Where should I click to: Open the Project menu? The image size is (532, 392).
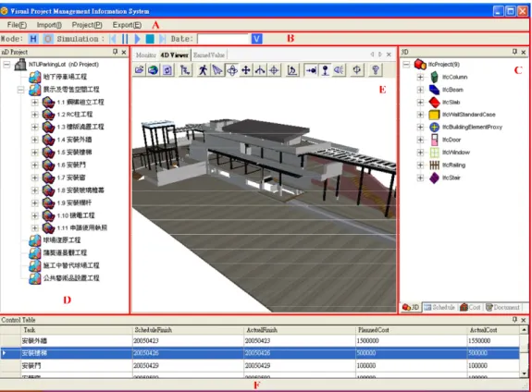[87, 25]
